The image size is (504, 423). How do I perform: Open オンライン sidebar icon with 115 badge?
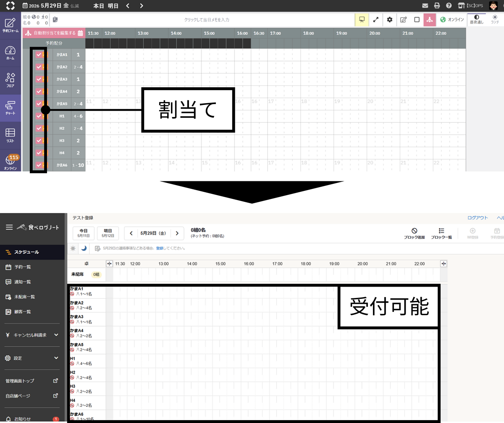10,162
